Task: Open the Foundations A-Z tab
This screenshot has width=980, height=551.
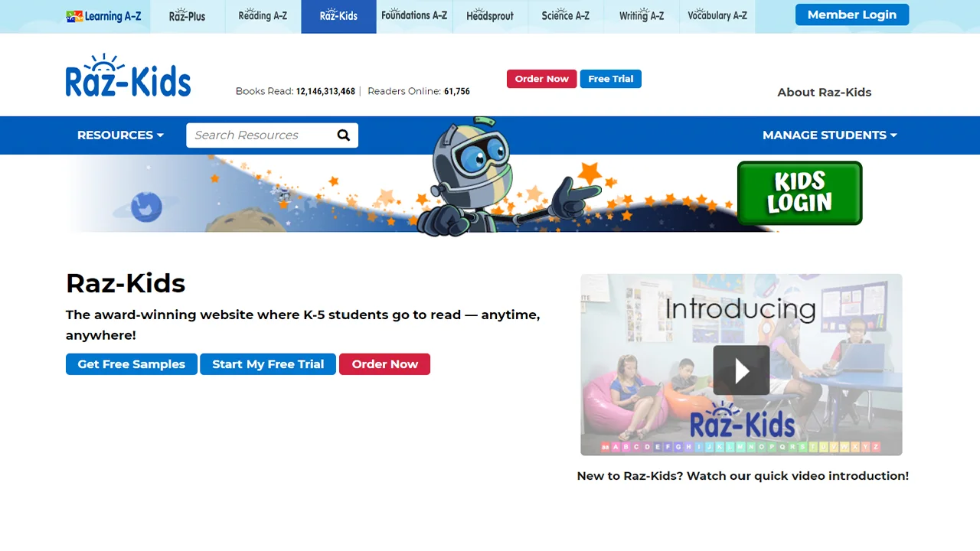Action: 414,16
